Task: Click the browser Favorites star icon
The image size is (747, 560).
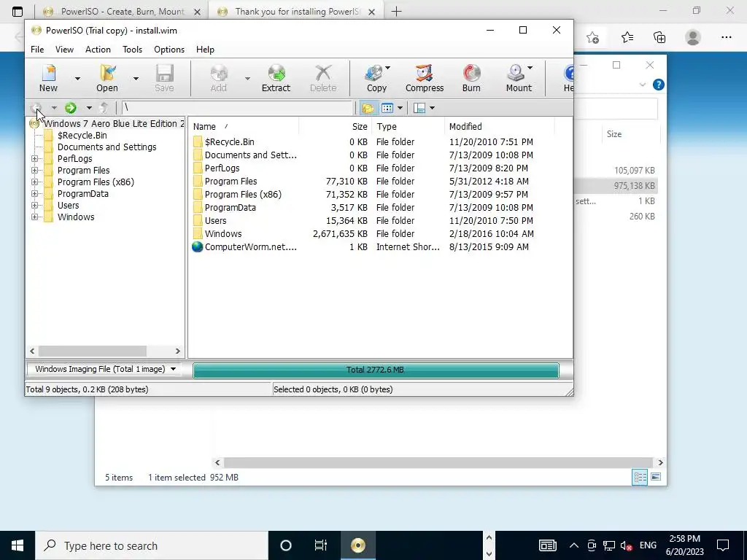Action: pyautogui.click(x=627, y=37)
